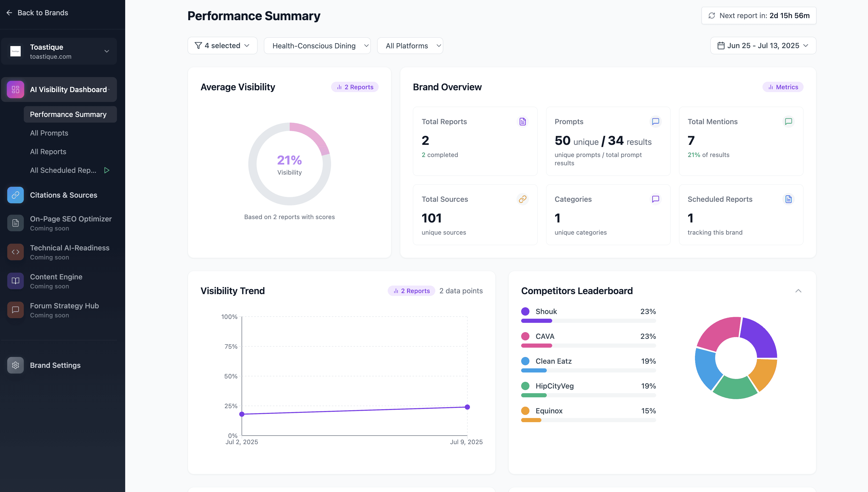This screenshot has height=492, width=868.
Task: Click the Citations & Sources link icon
Action: 15,195
